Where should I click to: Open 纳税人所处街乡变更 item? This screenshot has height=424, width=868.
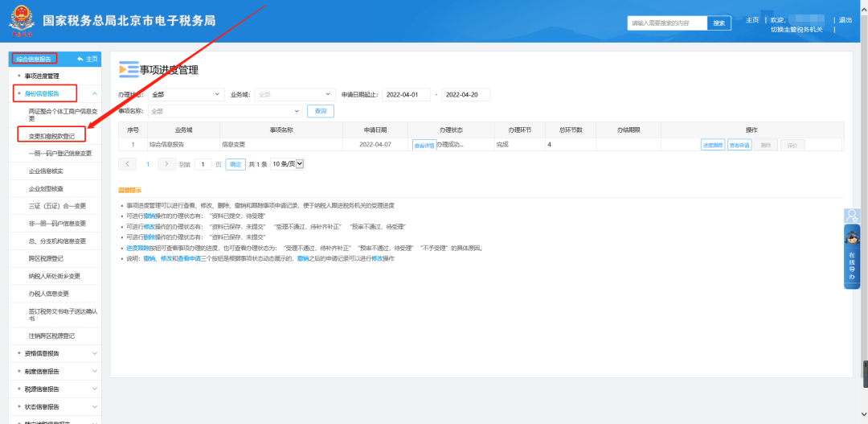click(55, 276)
